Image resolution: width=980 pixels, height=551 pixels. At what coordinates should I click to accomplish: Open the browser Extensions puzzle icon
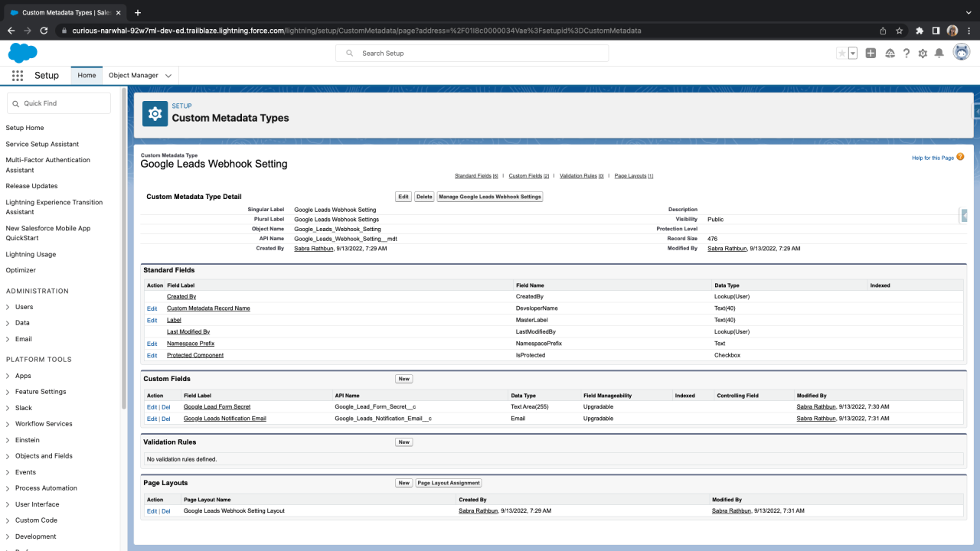tap(920, 31)
